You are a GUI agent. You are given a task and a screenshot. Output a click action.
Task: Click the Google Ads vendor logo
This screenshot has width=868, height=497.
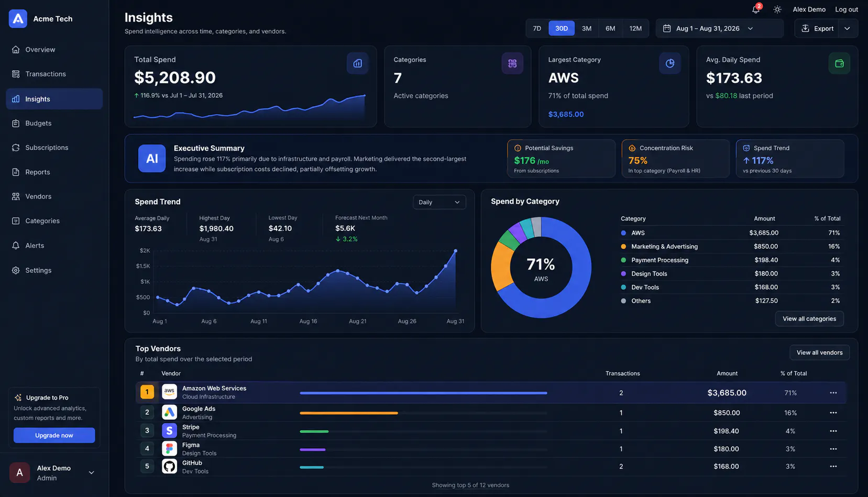click(169, 413)
